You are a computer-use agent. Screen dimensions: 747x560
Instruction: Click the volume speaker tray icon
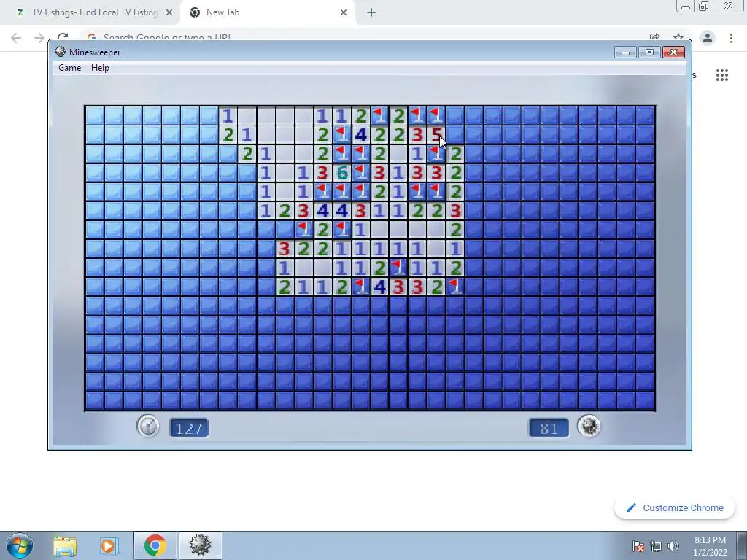[673, 546]
